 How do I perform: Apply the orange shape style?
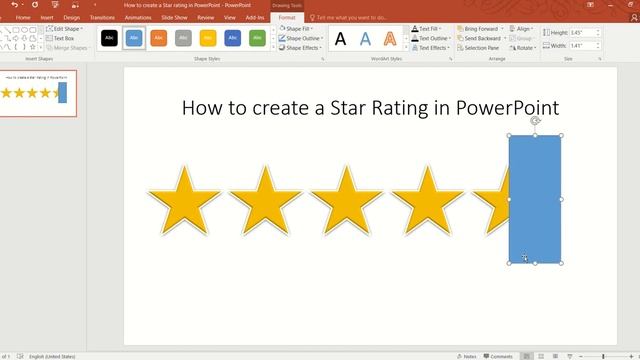pos(159,38)
